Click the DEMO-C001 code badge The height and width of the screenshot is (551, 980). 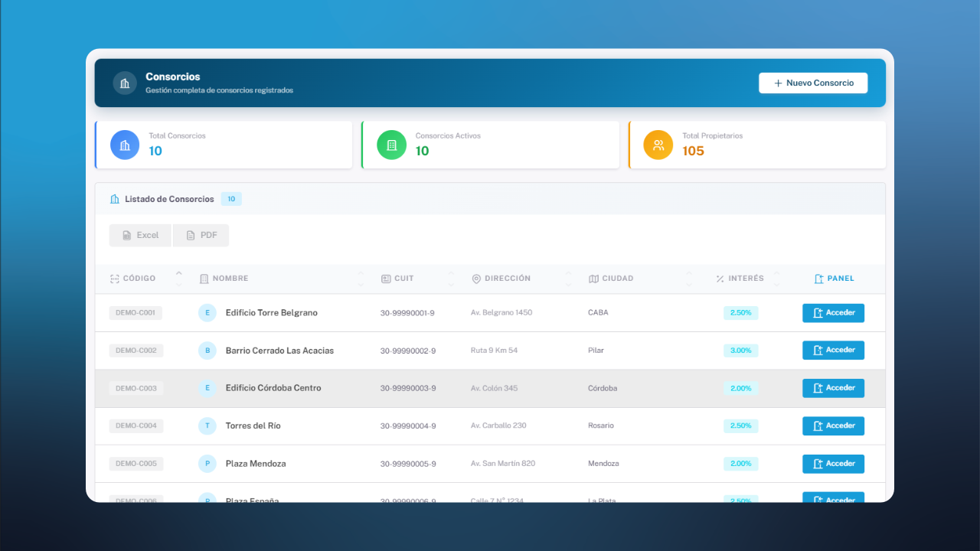tap(136, 312)
